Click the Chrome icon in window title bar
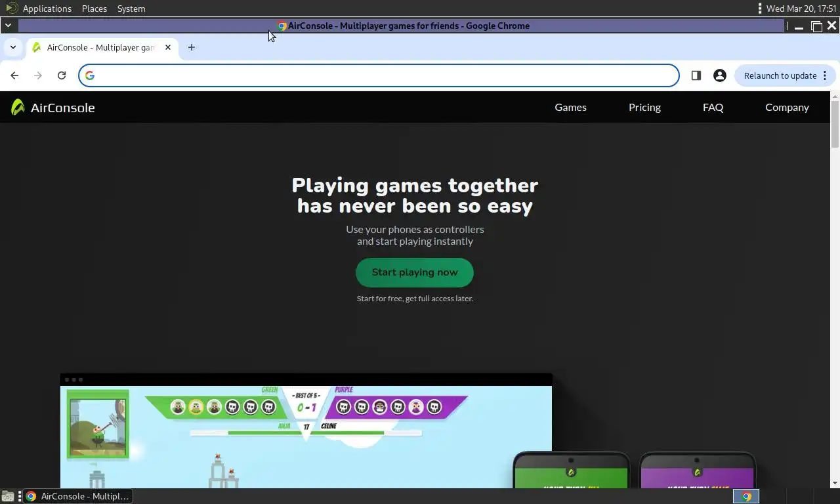This screenshot has height=504, width=840. [x=282, y=26]
